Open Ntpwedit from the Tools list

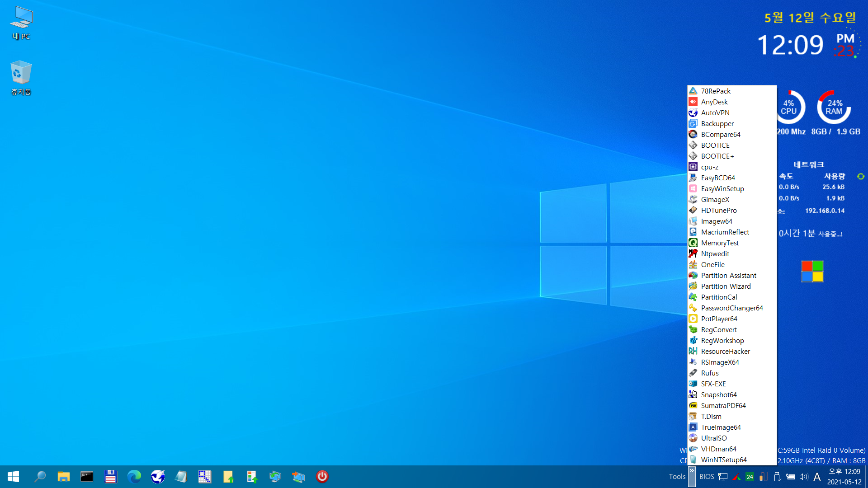pyautogui.click(x=732, y=253)
